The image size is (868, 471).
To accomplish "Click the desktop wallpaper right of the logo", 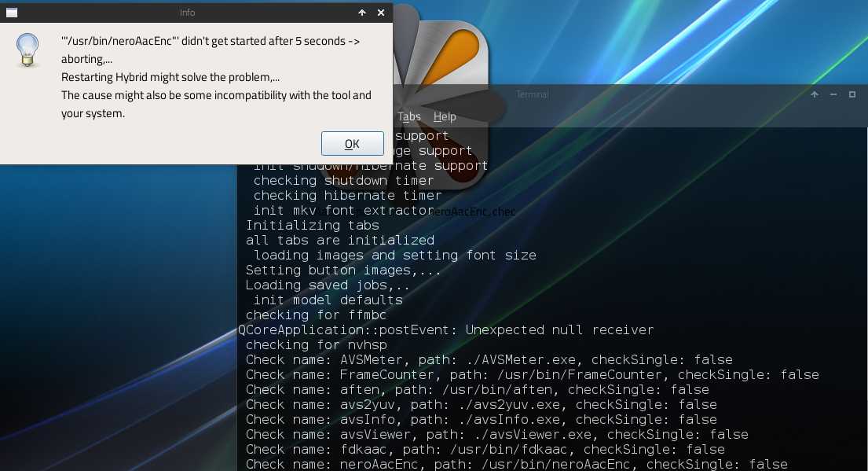I will tap(668, 39).
